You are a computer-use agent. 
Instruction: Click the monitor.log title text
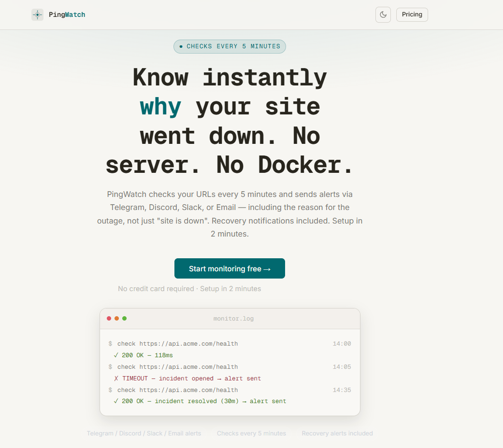[x=233, y=319]
